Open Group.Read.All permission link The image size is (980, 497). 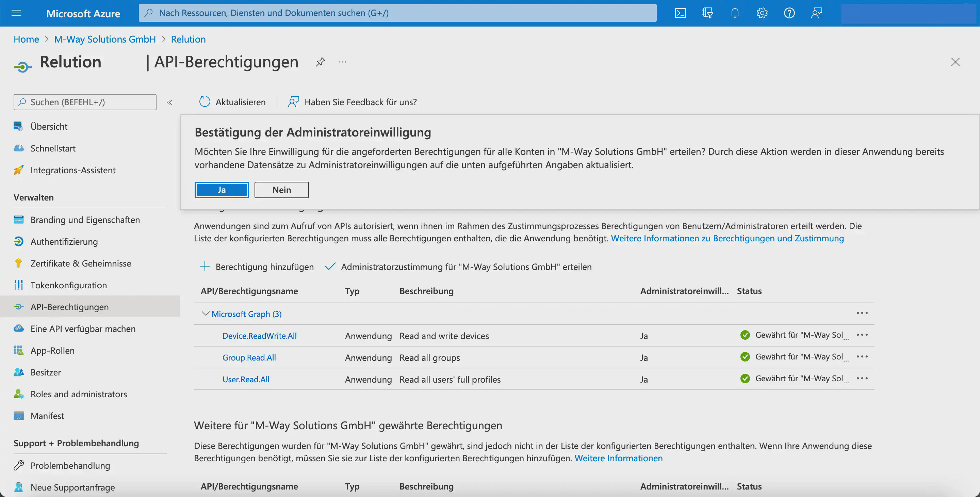[249, 357]
